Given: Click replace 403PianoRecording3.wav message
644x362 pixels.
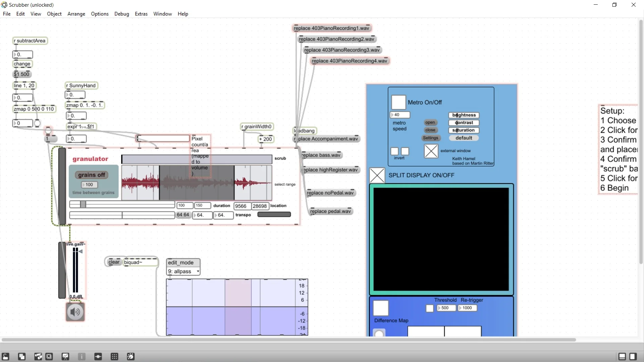Looking at the screenshot, I should coord(342,50).
